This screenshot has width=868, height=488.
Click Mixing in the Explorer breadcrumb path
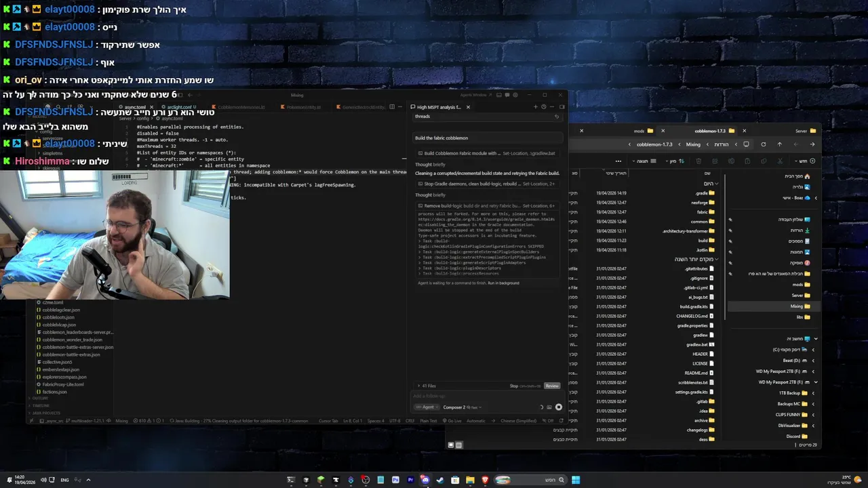[x=693, y=144]
